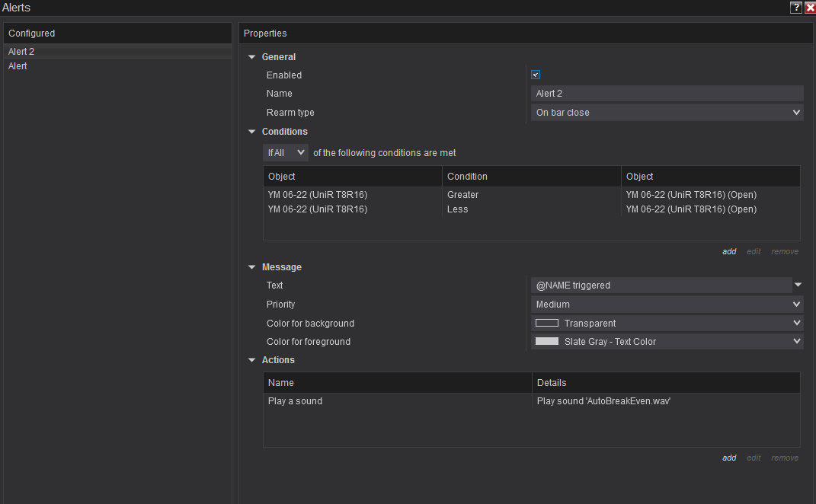Open the 'If All' conditions dropdown
This screenshot has height=504, width=816.
point(286,153)
